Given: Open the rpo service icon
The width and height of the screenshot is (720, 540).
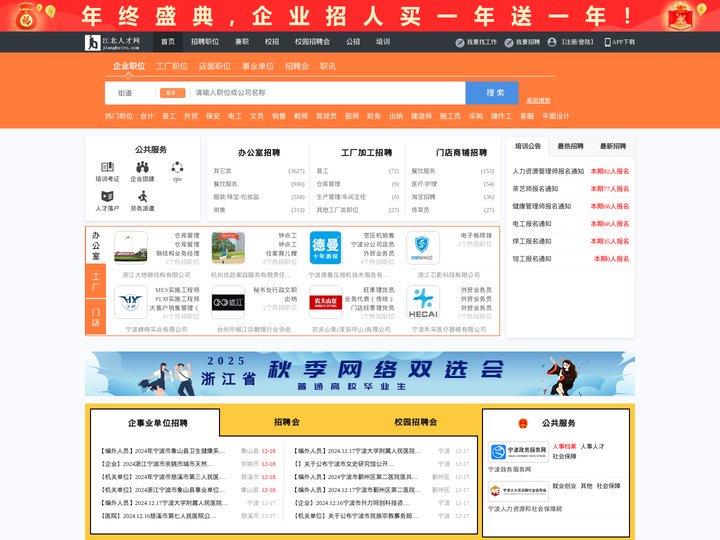Looking at the screenshot, I should [x=177, y=172].
